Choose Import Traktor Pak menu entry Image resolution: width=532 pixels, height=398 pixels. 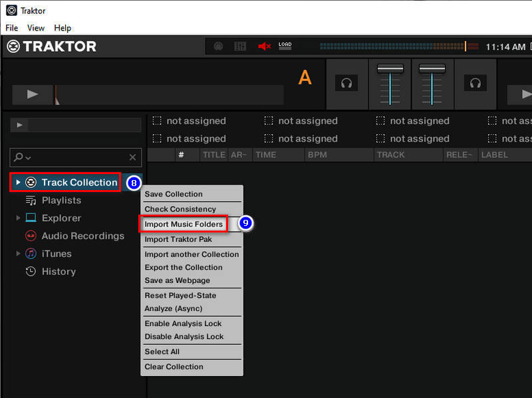[192, 239]
